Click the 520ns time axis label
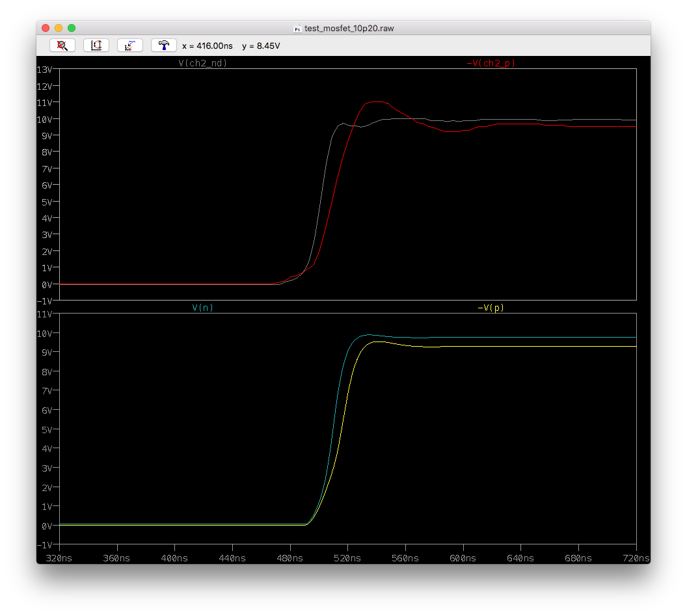687x616 pixels. click(x=347, y=558)
